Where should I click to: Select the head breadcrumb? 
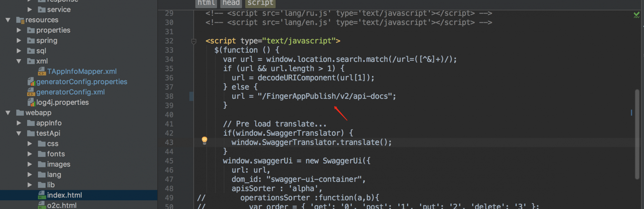[x=231, y=3]
